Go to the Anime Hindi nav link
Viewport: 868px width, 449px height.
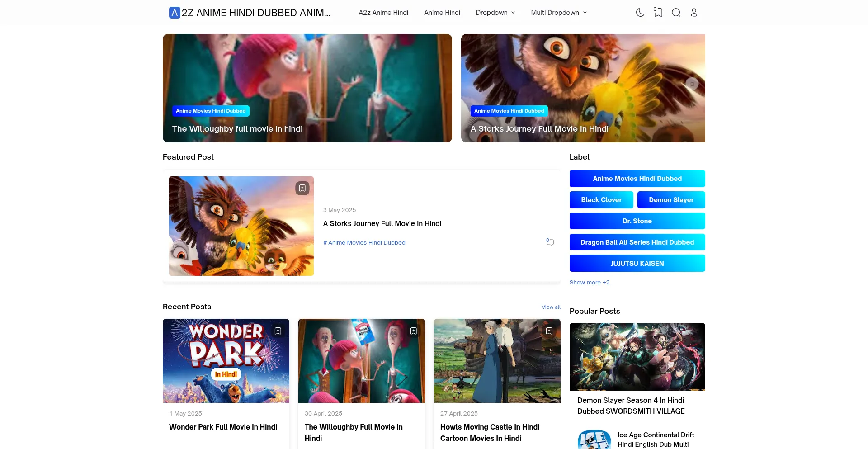pyautogui.click(x=442, y=13)
